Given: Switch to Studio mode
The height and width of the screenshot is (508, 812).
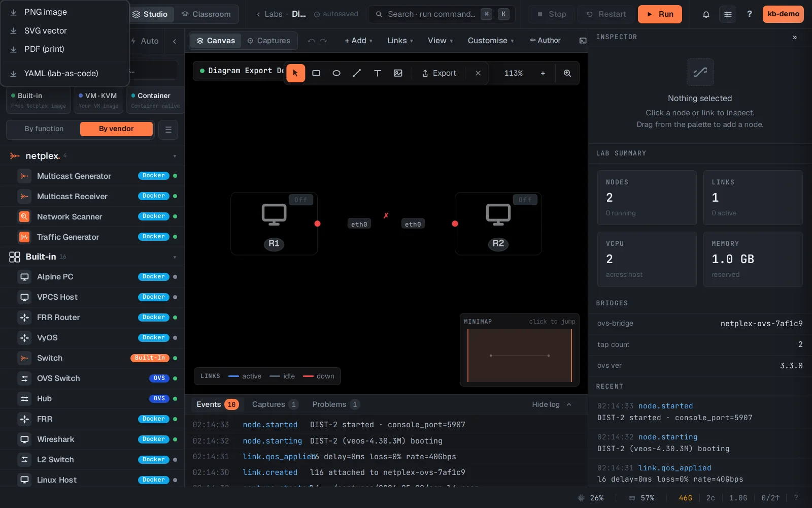Looking at the screenshot, I should (x=150, y=14).
